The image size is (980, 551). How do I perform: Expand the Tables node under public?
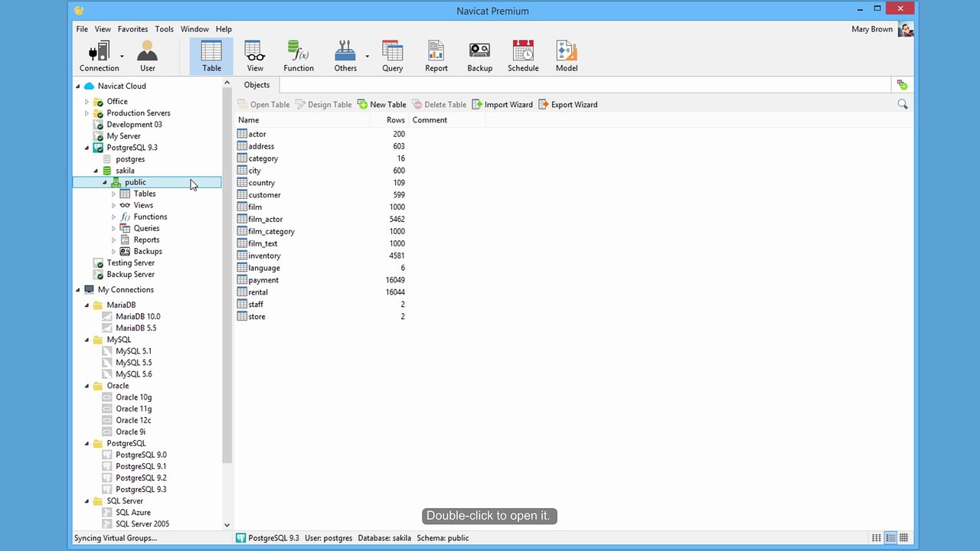(x=114, y=194)
